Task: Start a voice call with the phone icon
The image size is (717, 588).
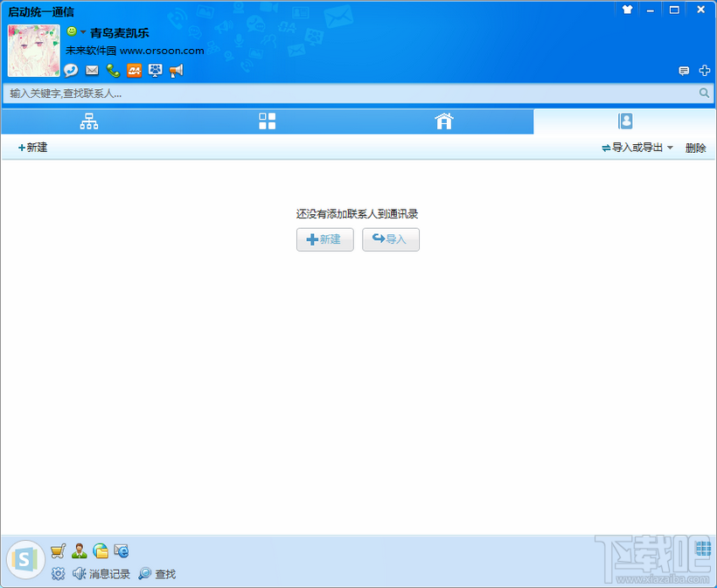Action: [x=112, y=71]
